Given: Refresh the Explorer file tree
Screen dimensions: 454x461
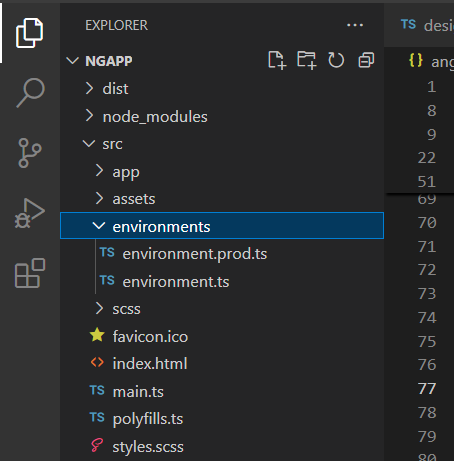Looking at the screenshot, I should click(x=336, y=60).
